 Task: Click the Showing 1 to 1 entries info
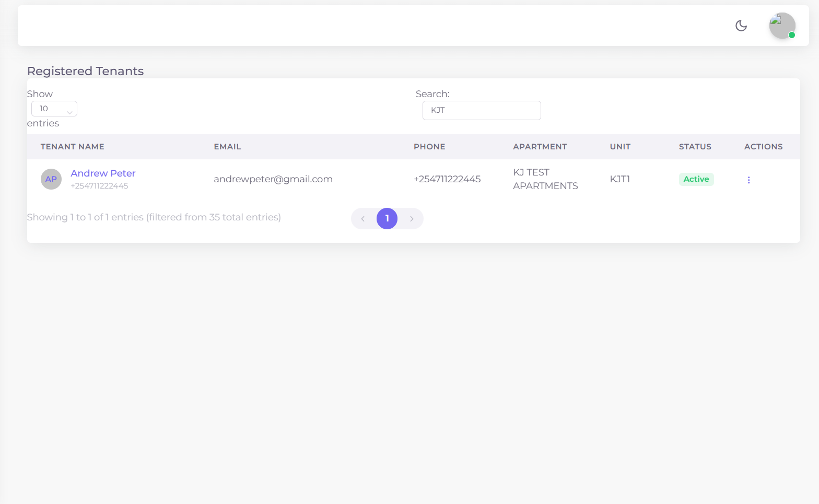point(154,217)
